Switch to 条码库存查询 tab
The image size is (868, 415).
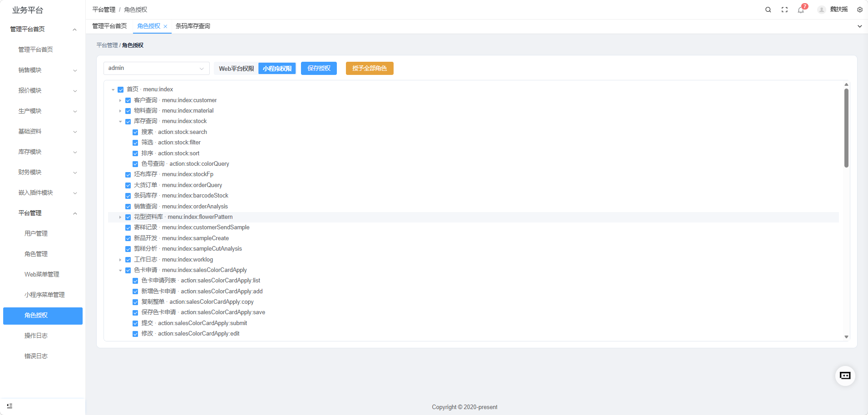(x=193, y=26)
